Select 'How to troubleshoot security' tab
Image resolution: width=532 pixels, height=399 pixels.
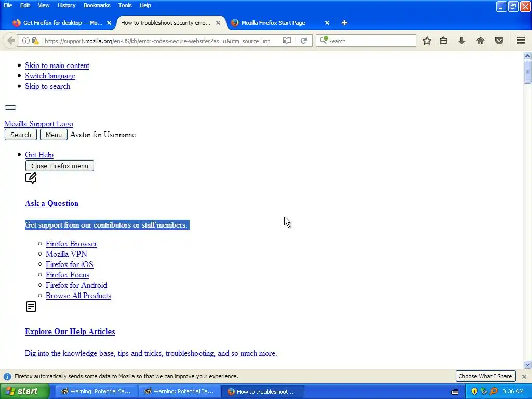coord(166,23)
